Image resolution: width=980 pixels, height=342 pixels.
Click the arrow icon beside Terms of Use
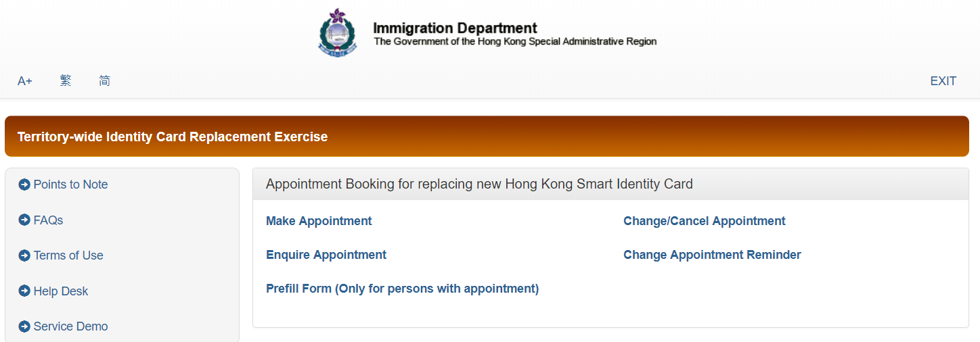(x=24, y=255)
